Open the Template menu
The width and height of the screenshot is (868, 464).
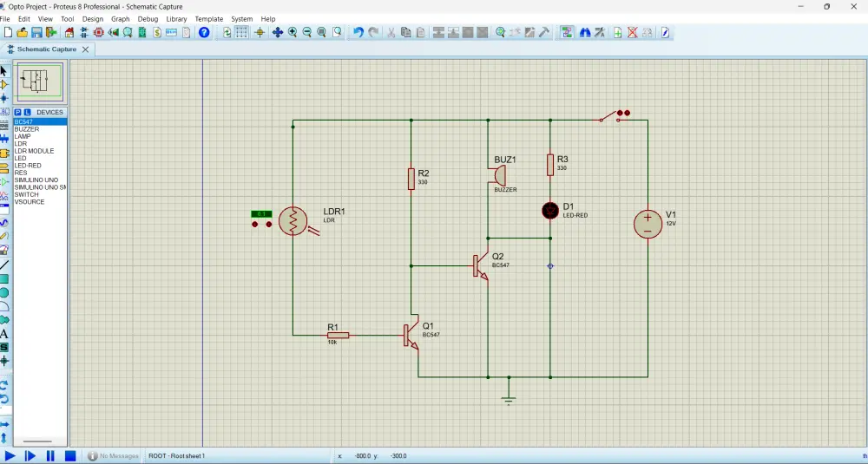pyautogui.click(x=208, y=19)
